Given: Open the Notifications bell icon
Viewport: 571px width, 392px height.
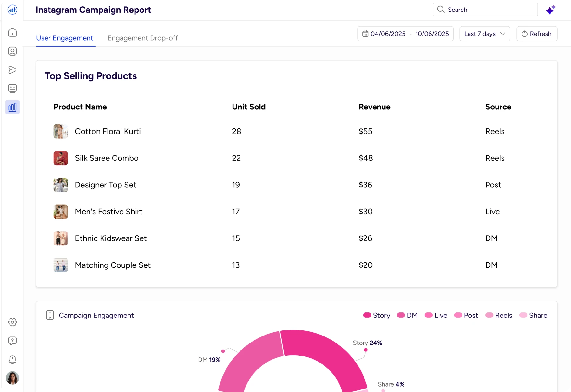Looking at the screenshot, I should (x=12, y=359).
